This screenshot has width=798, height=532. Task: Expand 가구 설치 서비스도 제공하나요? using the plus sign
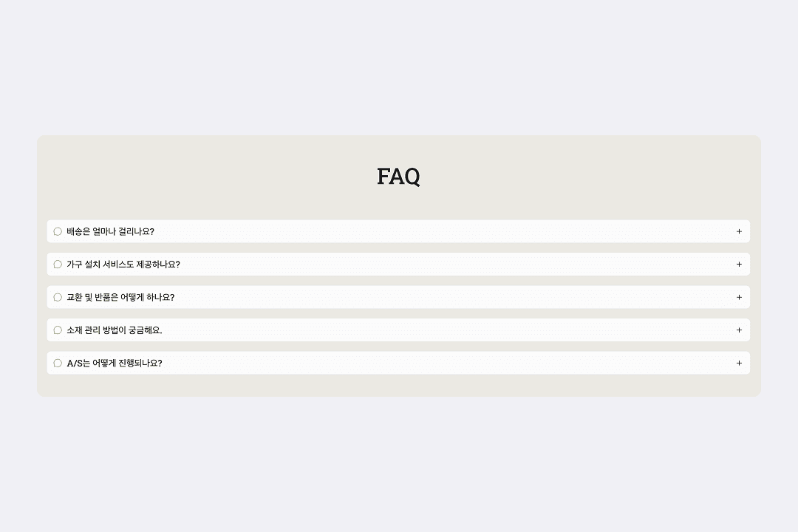coord(739,265)
